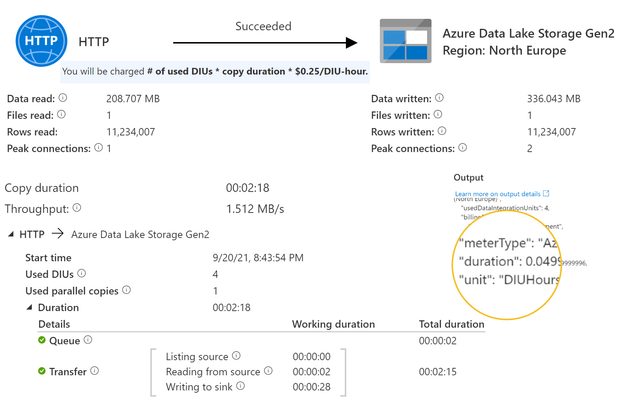
Task: Open info tooltip next to Data written
Action: pos(439,98)
